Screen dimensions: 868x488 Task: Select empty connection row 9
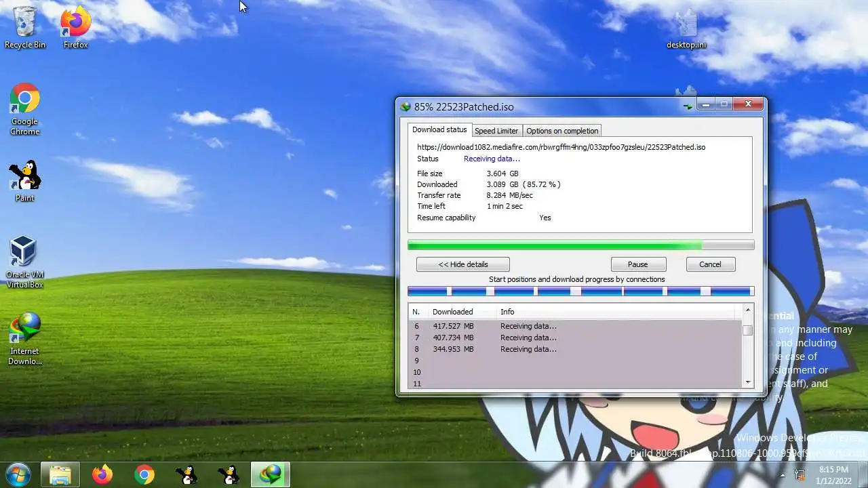[575, 361]
